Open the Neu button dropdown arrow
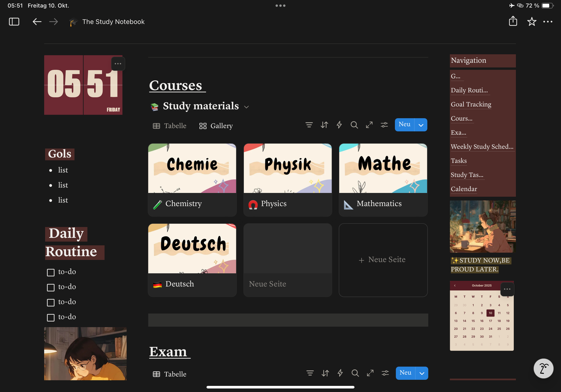The image size is (561, 392). (421, 125)
